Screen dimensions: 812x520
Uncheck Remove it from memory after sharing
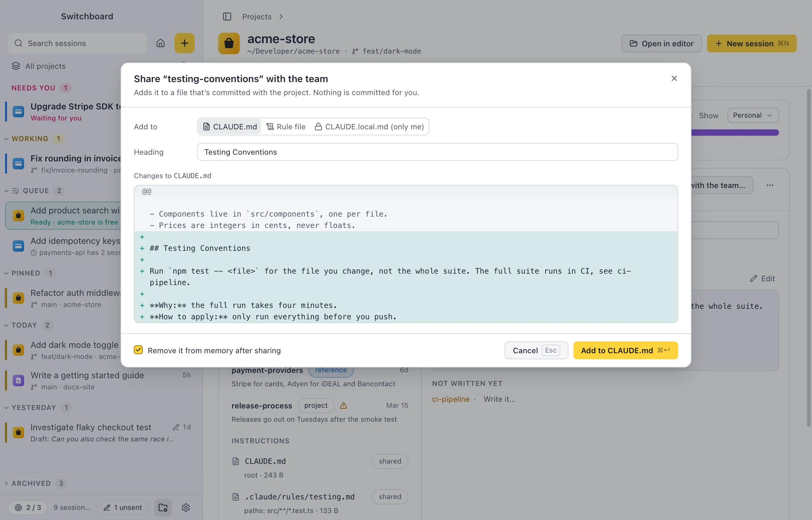coord(138,350)
